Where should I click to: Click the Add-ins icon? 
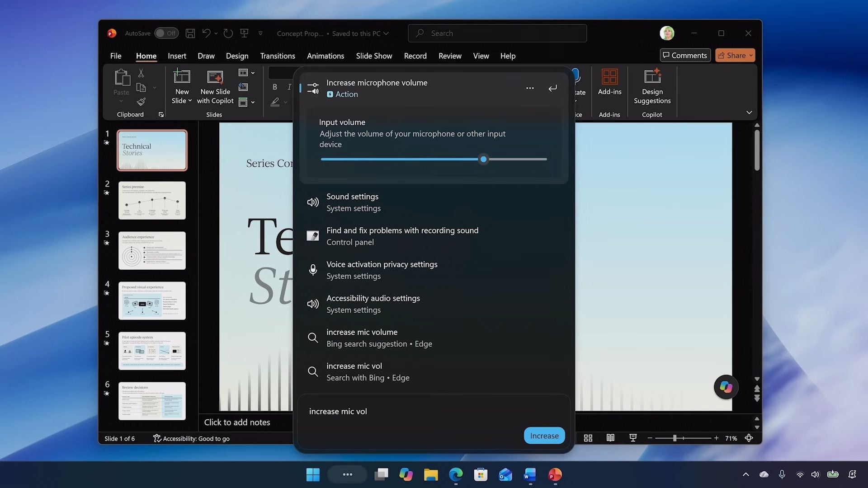(x=609, y=82)
